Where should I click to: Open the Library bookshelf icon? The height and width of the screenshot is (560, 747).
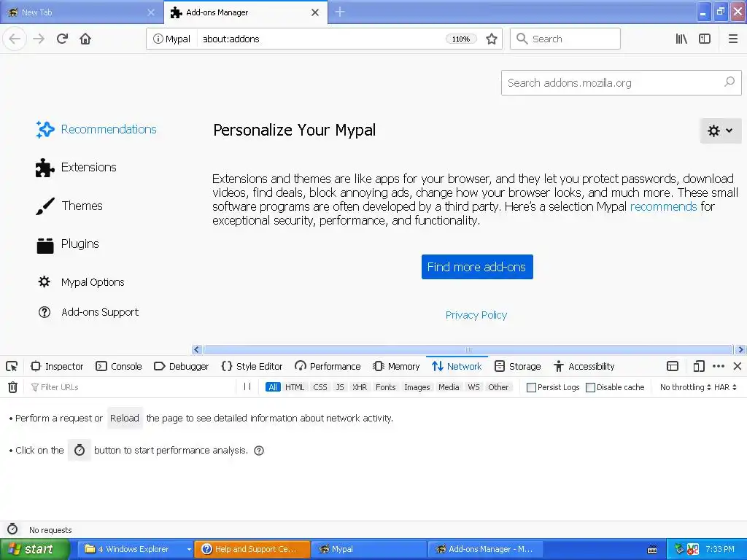(x=681, y=39)
